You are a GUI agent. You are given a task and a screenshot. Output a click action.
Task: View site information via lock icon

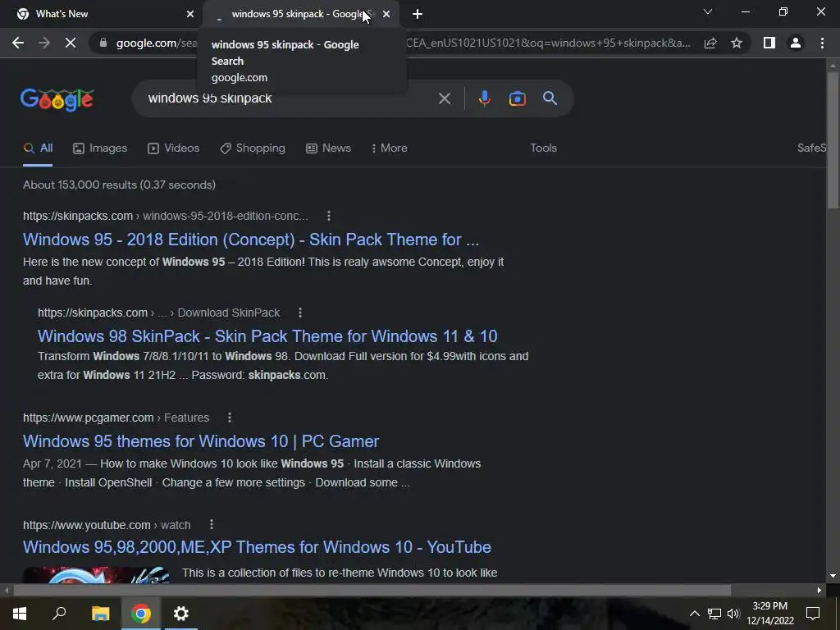[103, 43]
